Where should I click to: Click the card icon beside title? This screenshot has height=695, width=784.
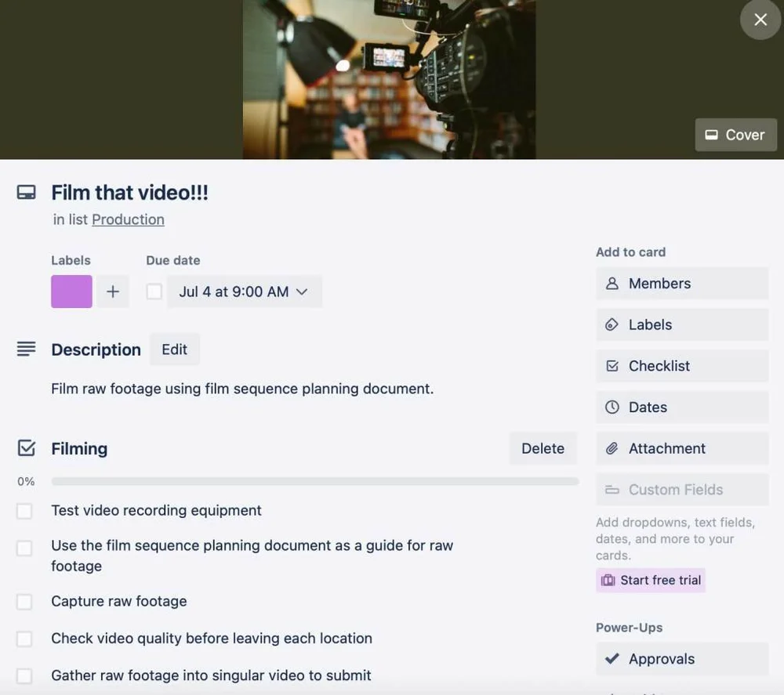point(26,193)
